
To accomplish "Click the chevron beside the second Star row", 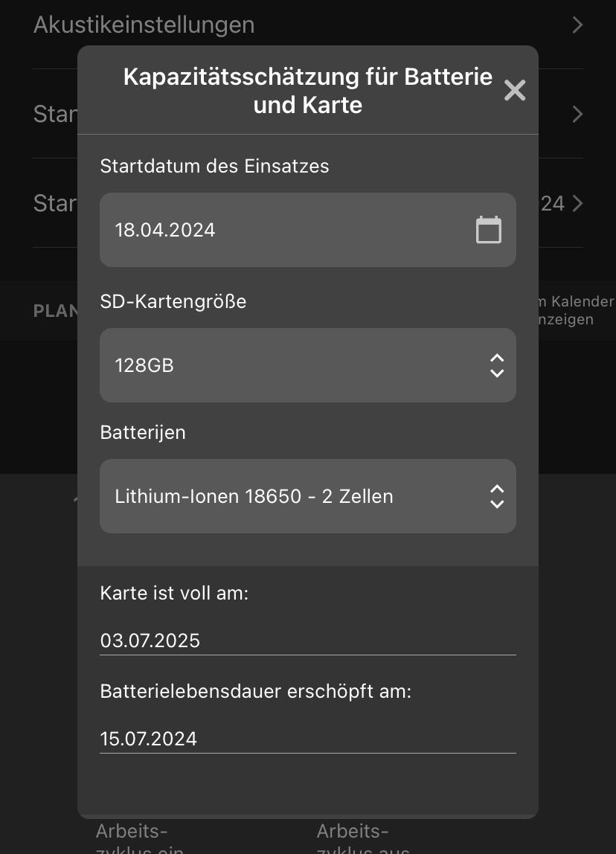I will (x=577, y=114).
